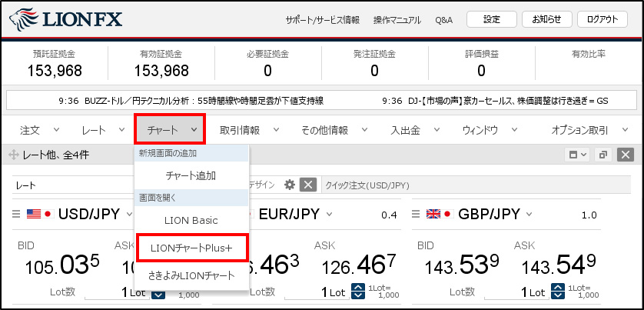Open the デザイン gear settings icon
The image size is (644, 310).
pyautogui.click(x=290, y=185)
